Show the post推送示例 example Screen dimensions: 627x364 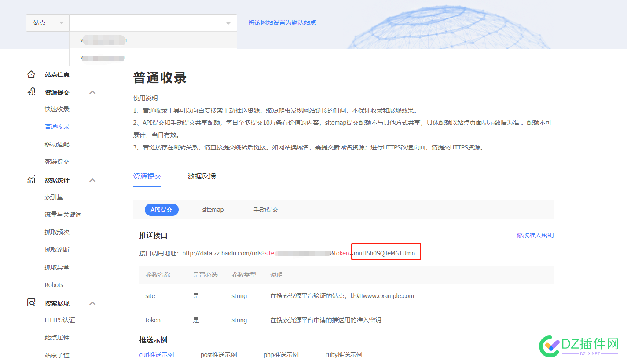(x=219, y=355)
